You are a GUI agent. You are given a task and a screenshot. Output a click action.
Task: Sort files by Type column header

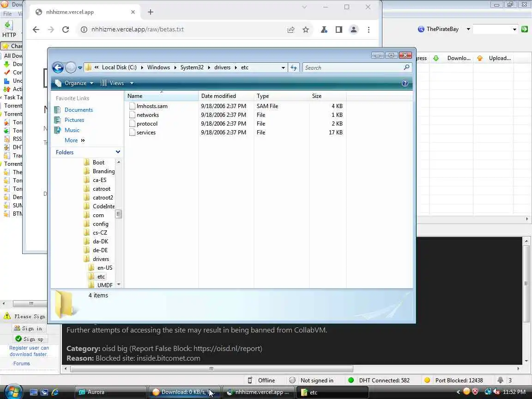coord(282,96)
